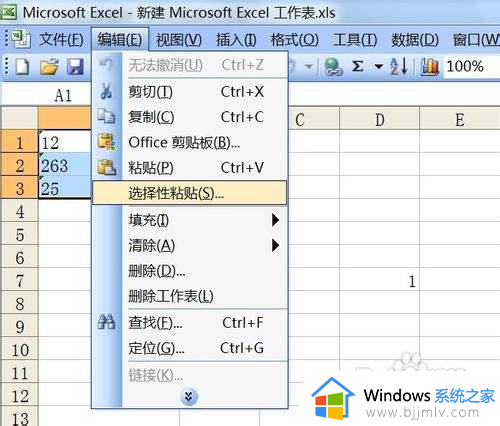The height and width of the screenshot is (426, 500).
Task: Open the 插入(I) menu
Action: point(236,40)
